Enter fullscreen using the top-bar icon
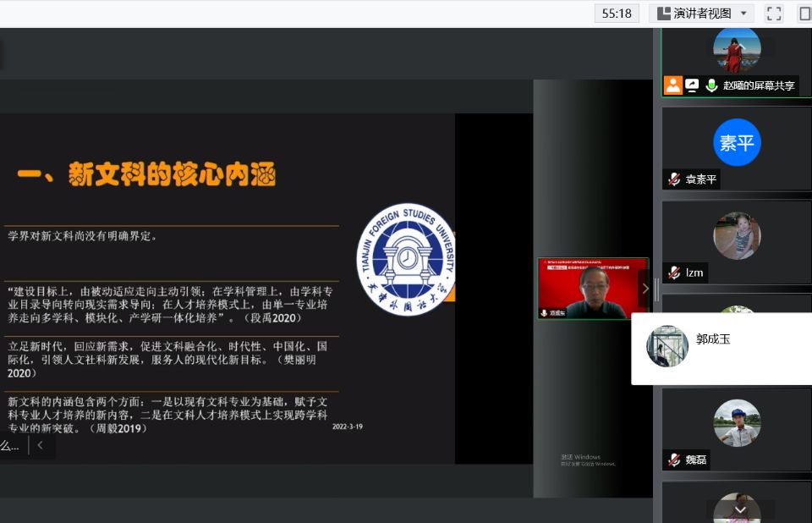This screenshot has width=812, height=523. tap(773, 13)
